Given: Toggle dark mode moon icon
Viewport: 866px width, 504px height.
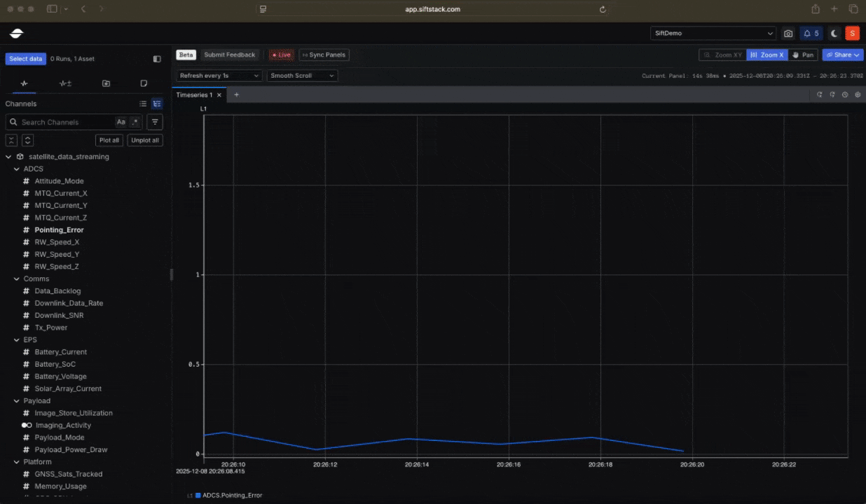Looking at the screenshot, I should (x=834, y=34).
